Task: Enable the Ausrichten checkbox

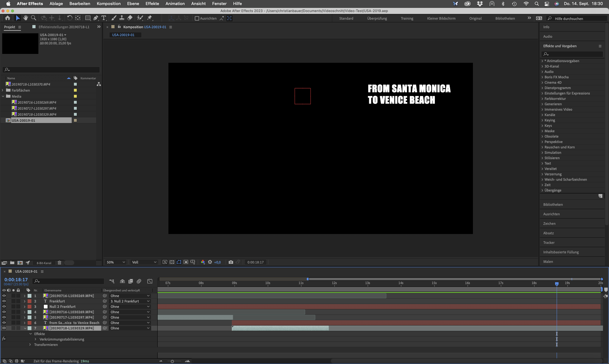Action: pyautogui.click(x=197, y=18)
